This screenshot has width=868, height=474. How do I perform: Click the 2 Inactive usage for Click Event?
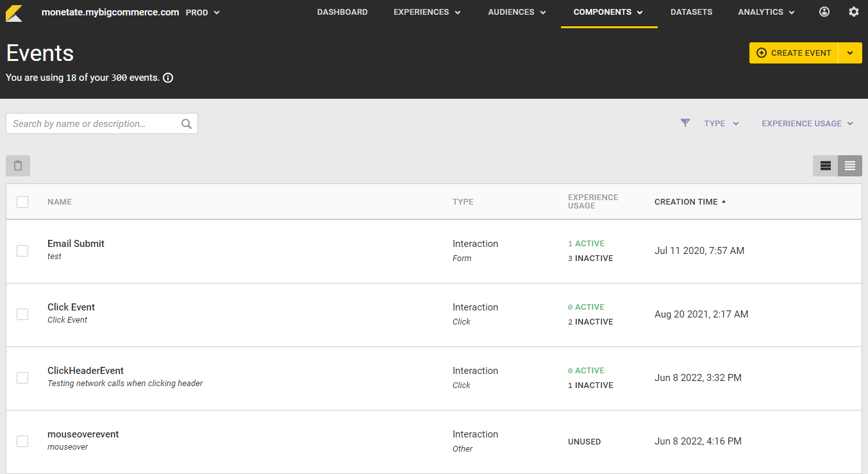(x=590, y=322)
